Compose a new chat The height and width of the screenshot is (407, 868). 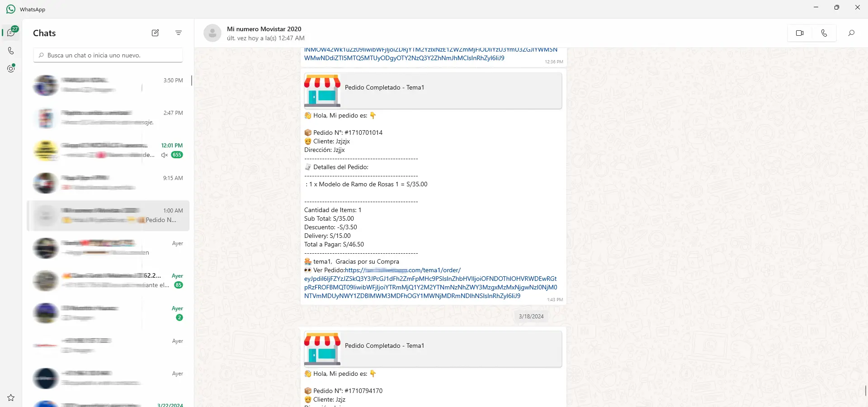coord(155,33)
